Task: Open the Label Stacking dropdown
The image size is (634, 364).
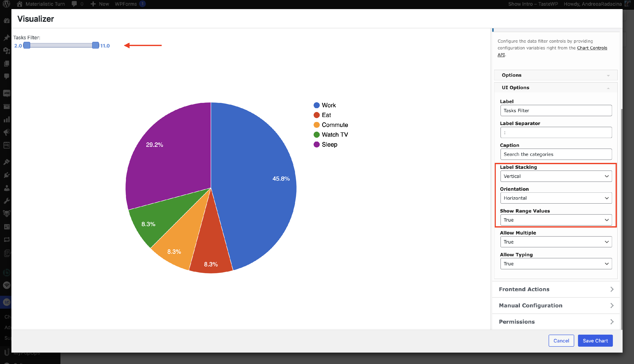Action: pos(556,176)
